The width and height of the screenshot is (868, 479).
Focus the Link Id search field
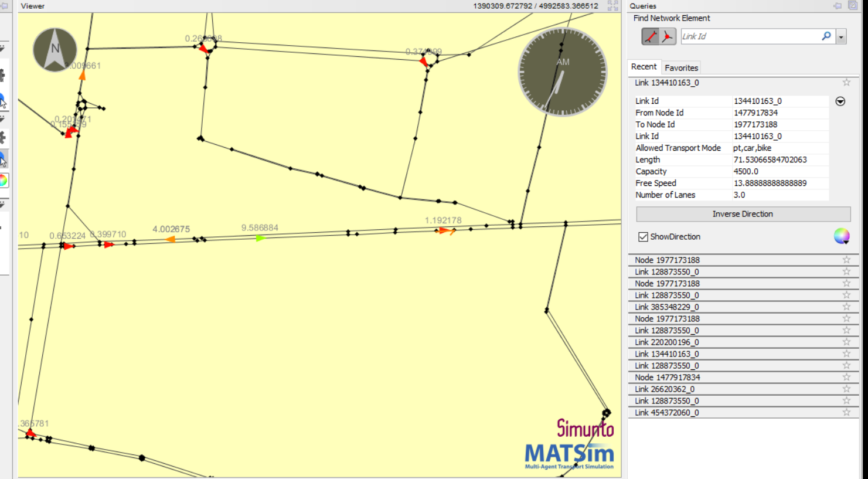point(750,36)
